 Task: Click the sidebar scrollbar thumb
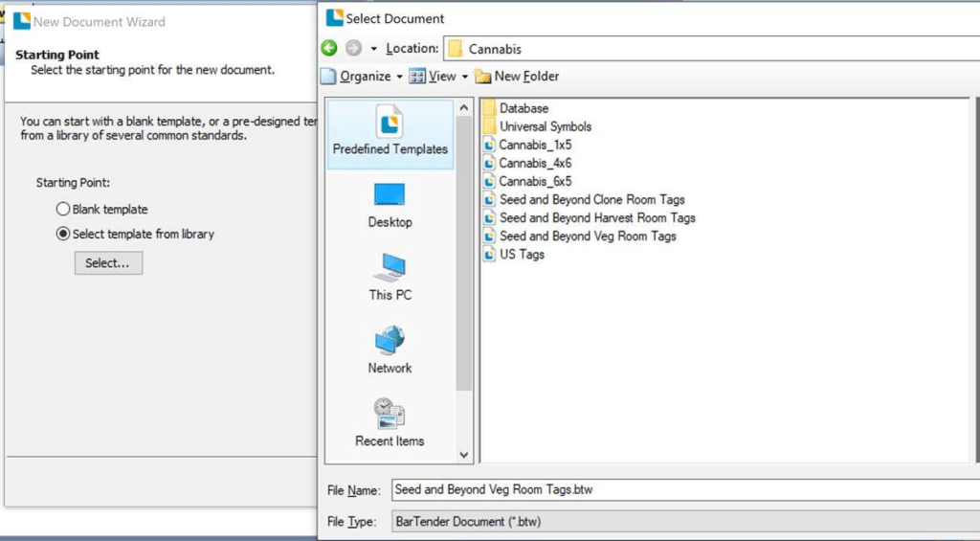pyautogui.click(x=464, y=254)
